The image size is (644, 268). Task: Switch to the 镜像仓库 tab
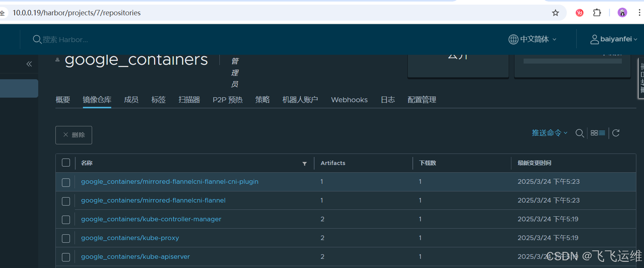(x=97, y=100)
